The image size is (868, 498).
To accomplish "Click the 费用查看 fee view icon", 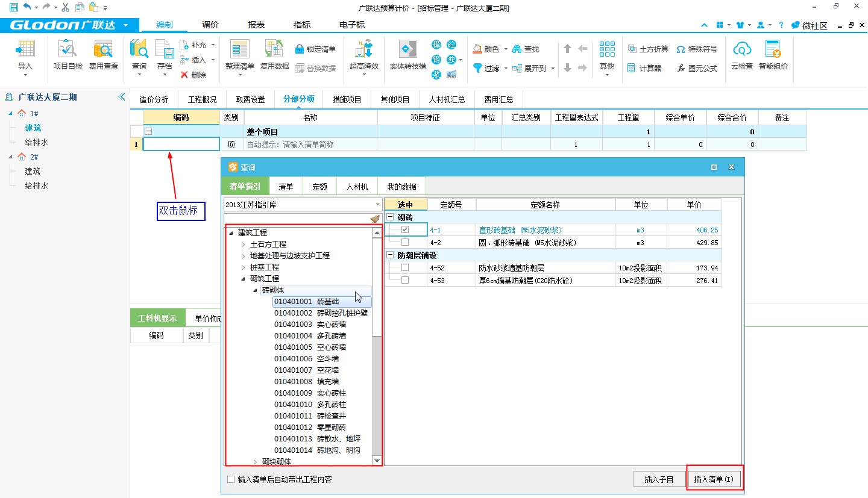I will point(104,49).
